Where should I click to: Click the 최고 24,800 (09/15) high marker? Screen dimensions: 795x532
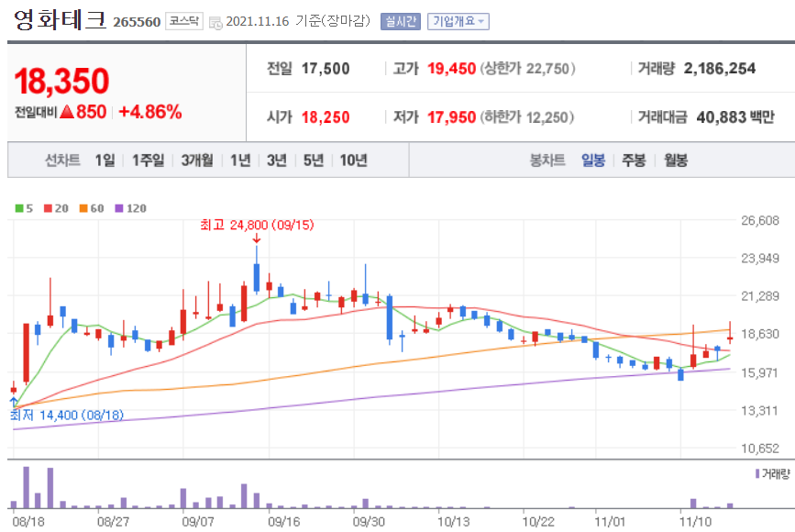pos(257,225)
